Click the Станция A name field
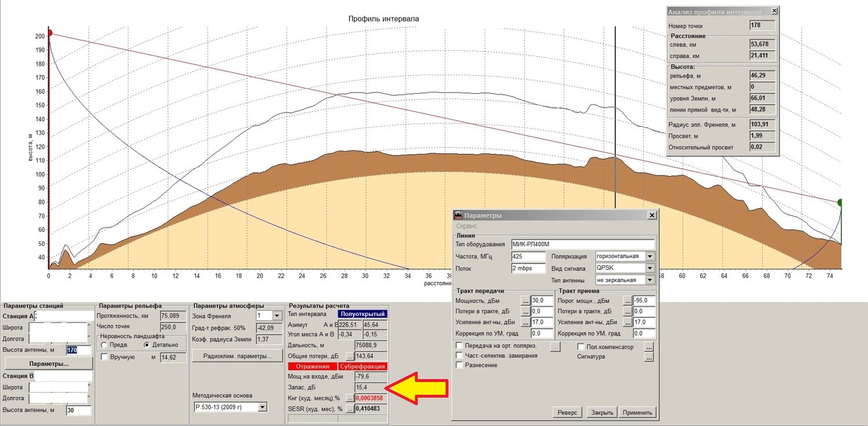The height and width of the screenshot is (426, 868). pyautogui.click(x=64, y=316)
